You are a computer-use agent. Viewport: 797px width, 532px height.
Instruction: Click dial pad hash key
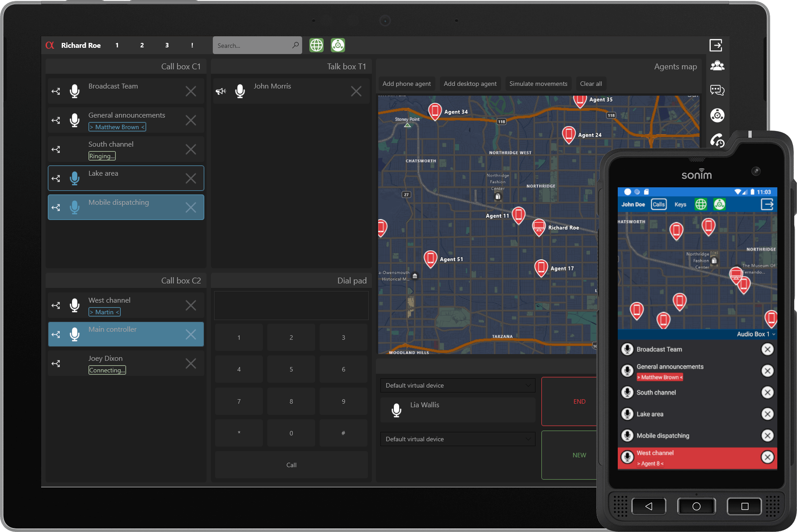click(x=343, y=433)
